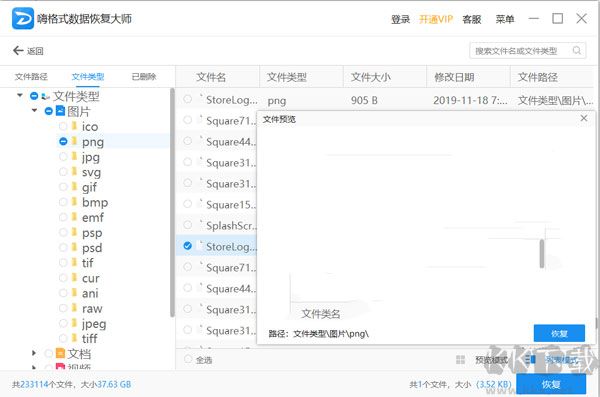Open the 已删除 tab

pos(144,77)
